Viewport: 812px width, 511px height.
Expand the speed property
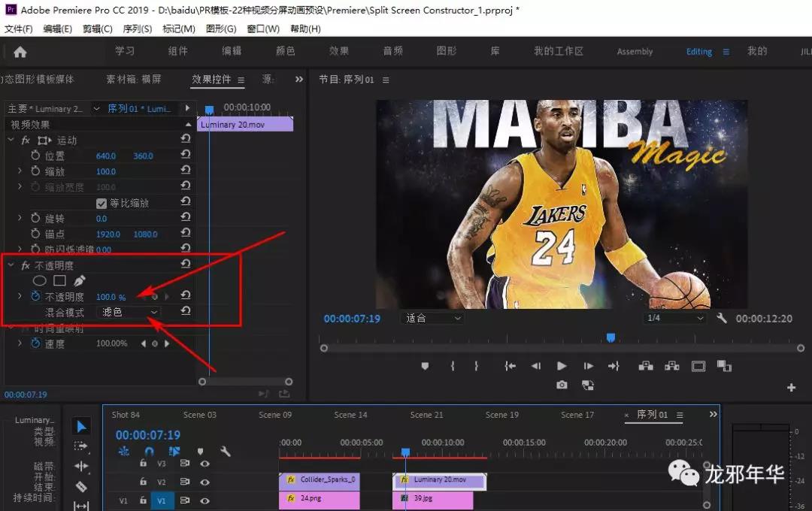20,343
